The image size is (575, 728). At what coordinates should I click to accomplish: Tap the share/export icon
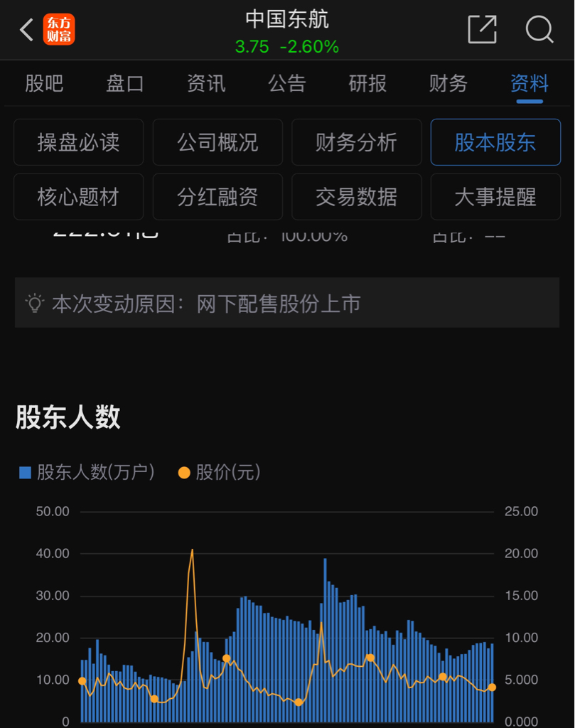click(482, 29)
